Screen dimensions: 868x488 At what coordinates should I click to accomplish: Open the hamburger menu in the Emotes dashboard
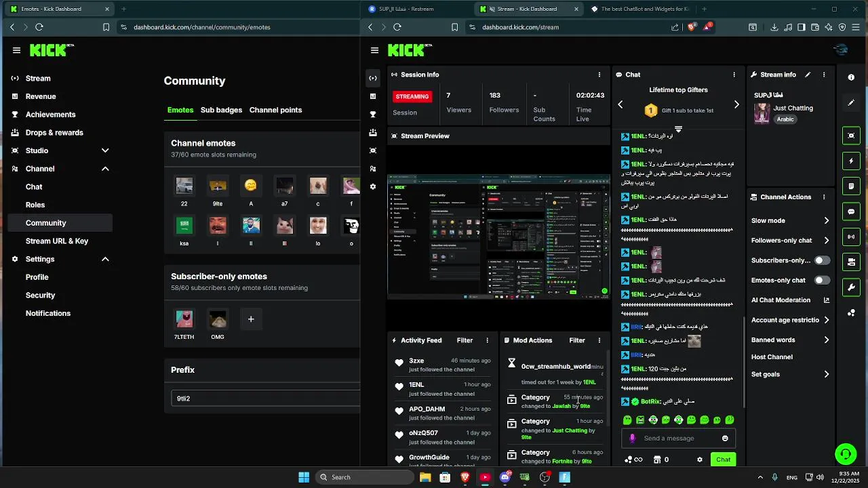[16, 50]
